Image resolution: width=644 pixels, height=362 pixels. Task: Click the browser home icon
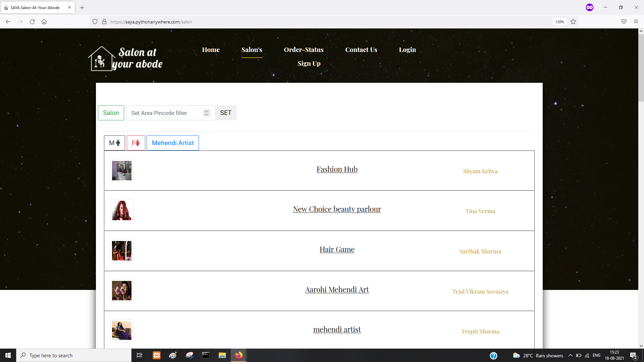pos(44,22)
